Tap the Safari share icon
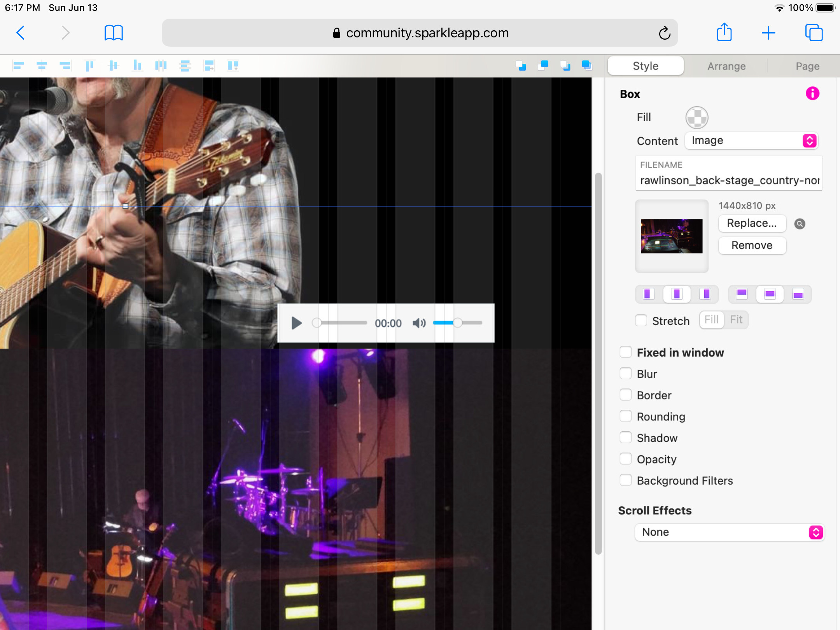 click(724, 33)
